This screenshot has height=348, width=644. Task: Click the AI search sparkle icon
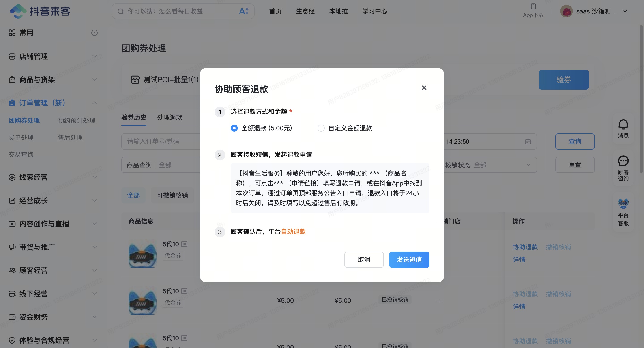244,11
